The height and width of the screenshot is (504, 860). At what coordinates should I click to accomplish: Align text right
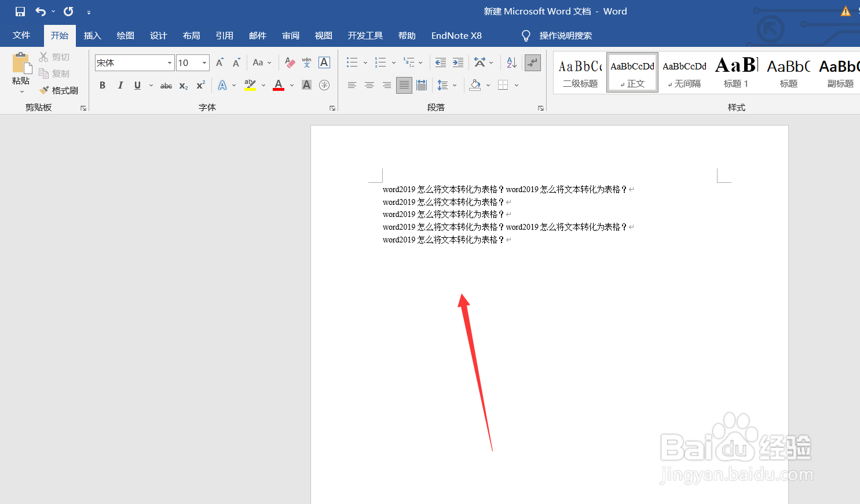(x=386, y=85)
